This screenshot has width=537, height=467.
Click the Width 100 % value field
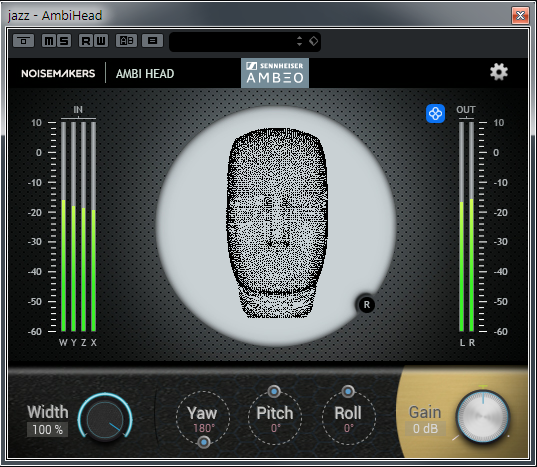(48, 429)
